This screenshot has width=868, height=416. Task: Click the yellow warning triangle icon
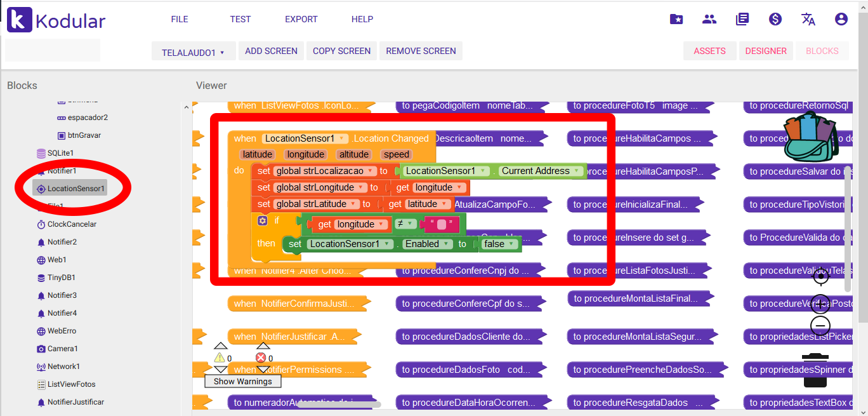(x=220, y=358)
